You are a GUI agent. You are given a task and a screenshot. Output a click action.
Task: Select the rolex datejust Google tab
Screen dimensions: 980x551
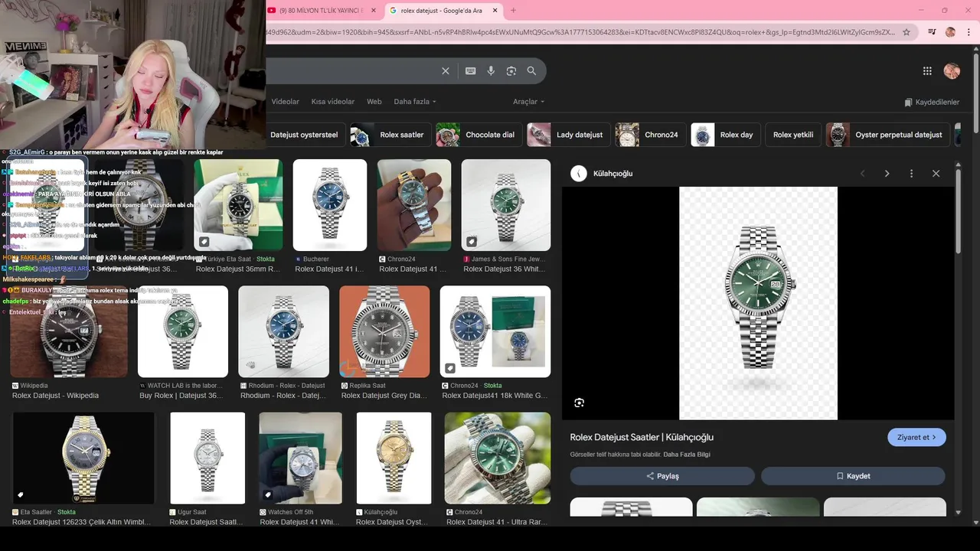(444, 11)
